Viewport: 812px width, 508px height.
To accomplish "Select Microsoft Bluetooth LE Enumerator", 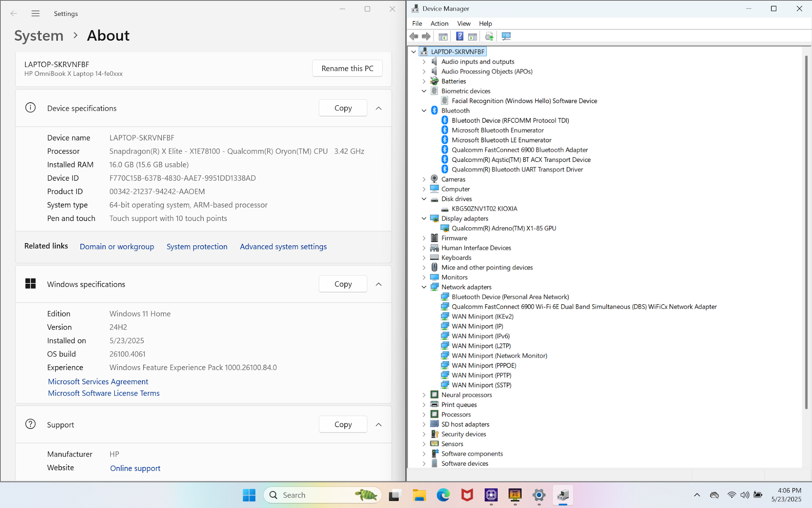I will (501, 140).
